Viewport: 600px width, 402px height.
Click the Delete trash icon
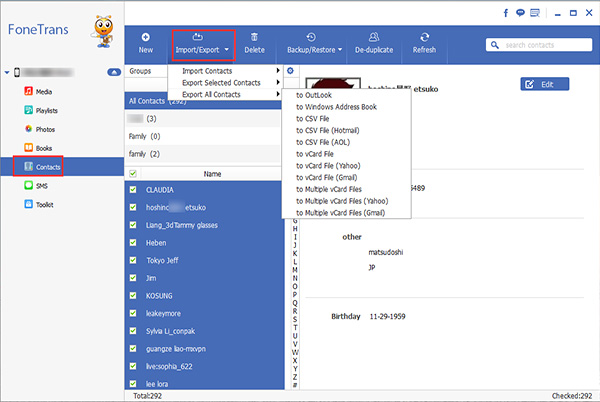(x=254, y=37)
